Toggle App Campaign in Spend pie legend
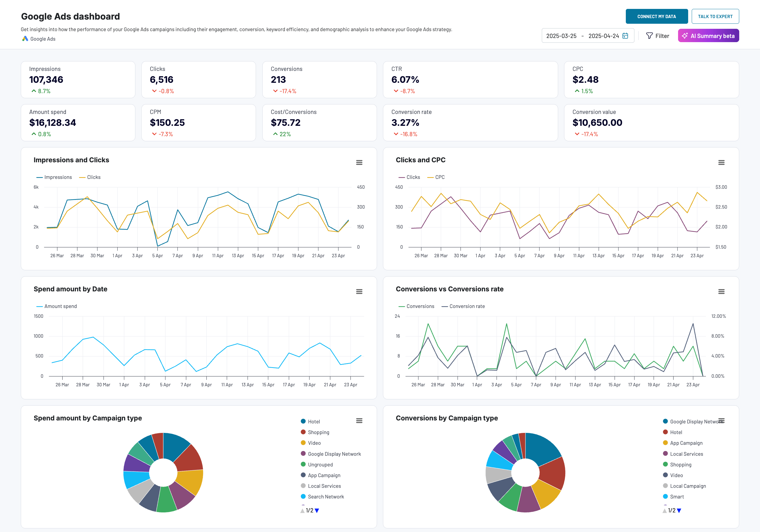 click(320, 475)
